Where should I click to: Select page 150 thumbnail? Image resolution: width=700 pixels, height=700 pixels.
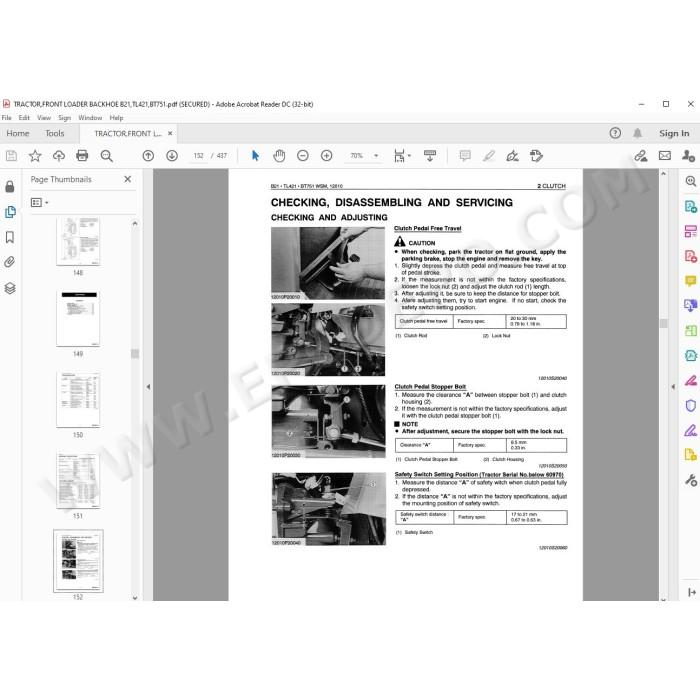click(x=78, y=400)
